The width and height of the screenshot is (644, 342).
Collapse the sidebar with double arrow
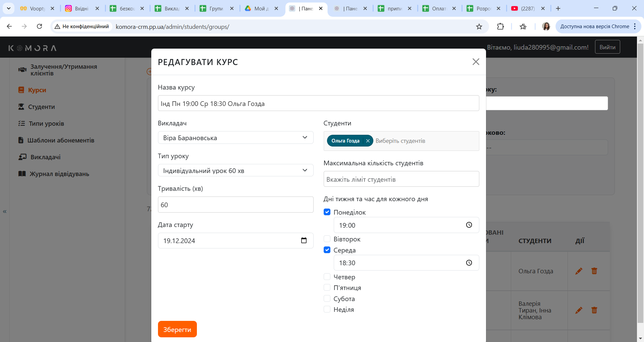click(5, 212)
